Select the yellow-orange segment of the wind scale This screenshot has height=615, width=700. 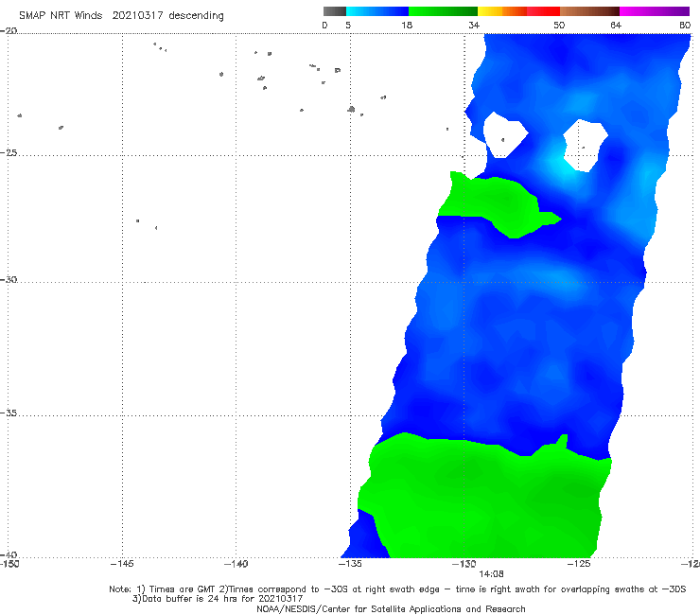tap(502, 11)
